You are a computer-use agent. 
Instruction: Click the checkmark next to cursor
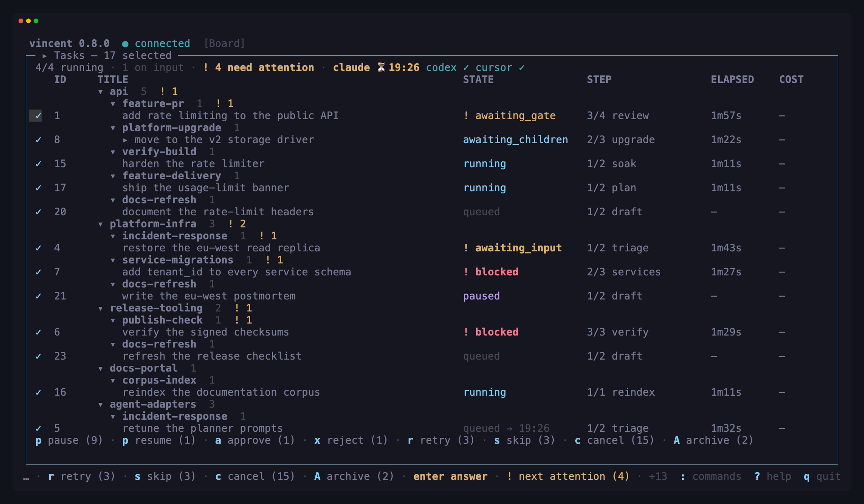(522, 68)
